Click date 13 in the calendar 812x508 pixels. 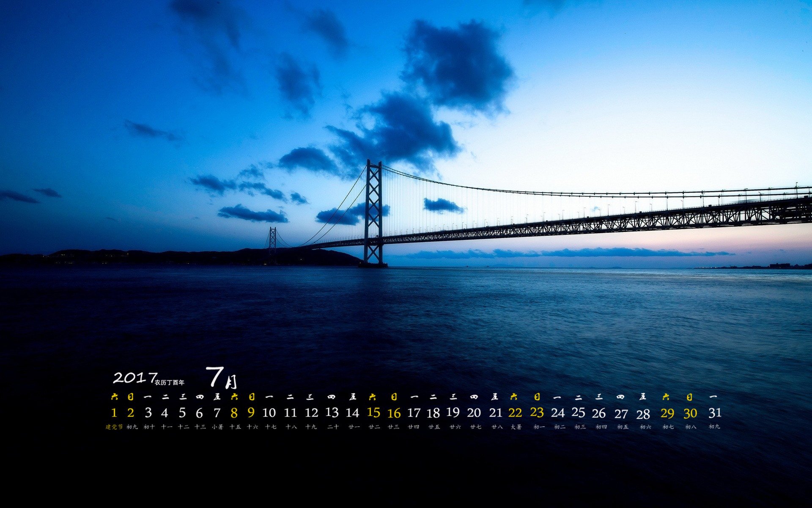tap(332, 412)
